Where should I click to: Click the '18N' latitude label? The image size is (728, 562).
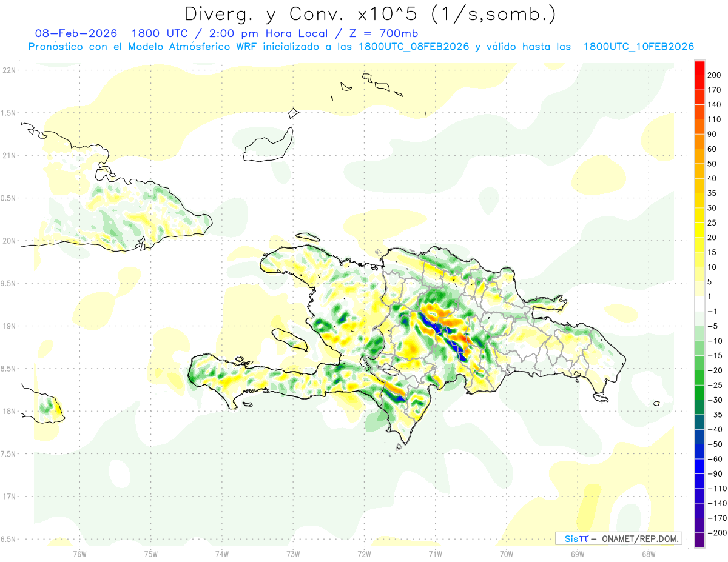8,411
